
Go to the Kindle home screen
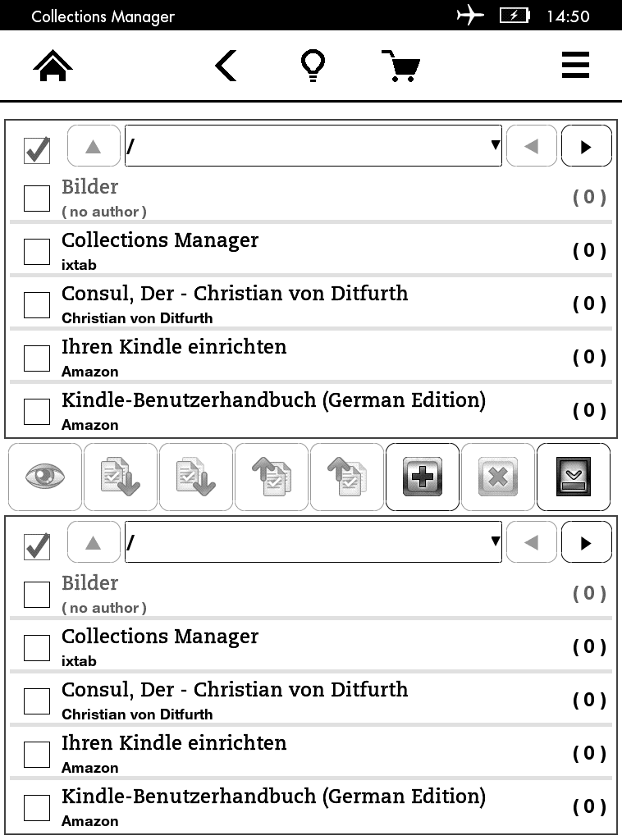tap(53, 66)
